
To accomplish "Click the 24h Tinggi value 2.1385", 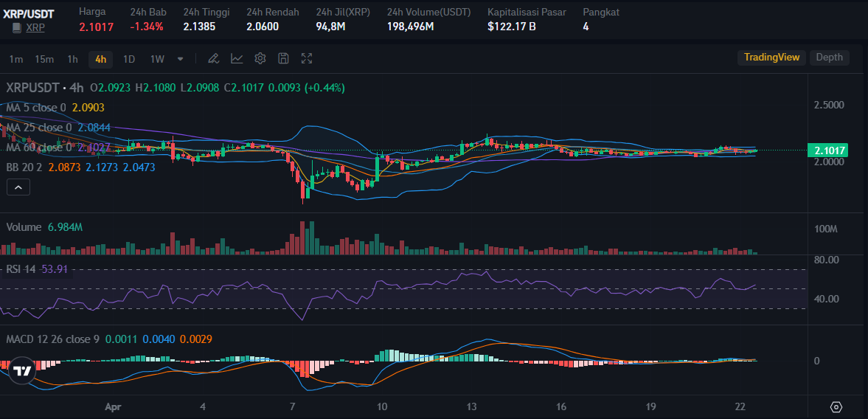I will coord(199,27).
